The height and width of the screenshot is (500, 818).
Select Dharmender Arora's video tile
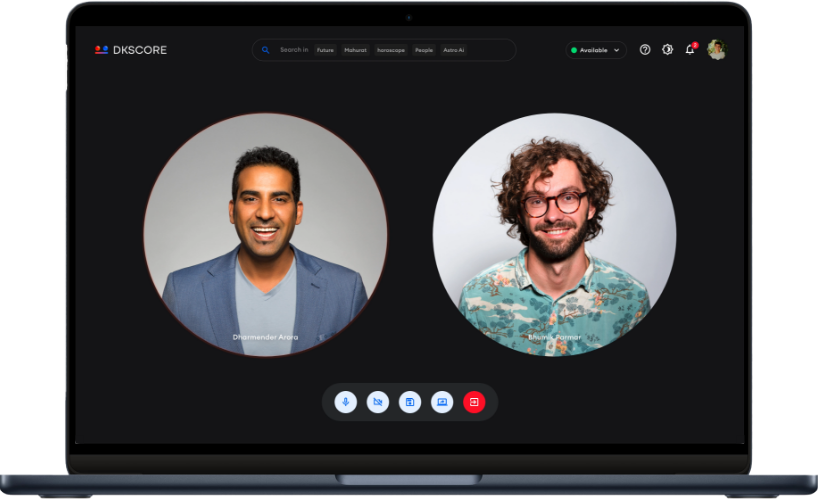[265, 234]
